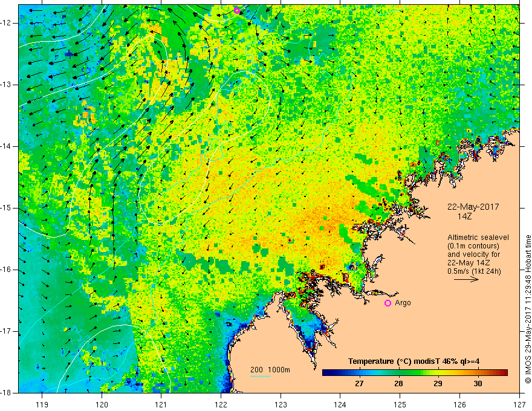
Task: Click the Argo legend label
Action: pyautogui.click(x=403, y=303)
